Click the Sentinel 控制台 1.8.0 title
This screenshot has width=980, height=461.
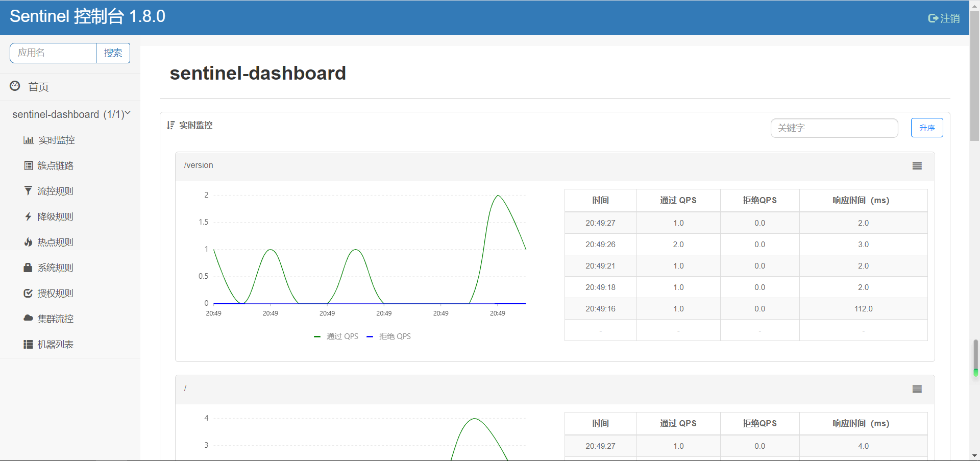coord(87,16)
